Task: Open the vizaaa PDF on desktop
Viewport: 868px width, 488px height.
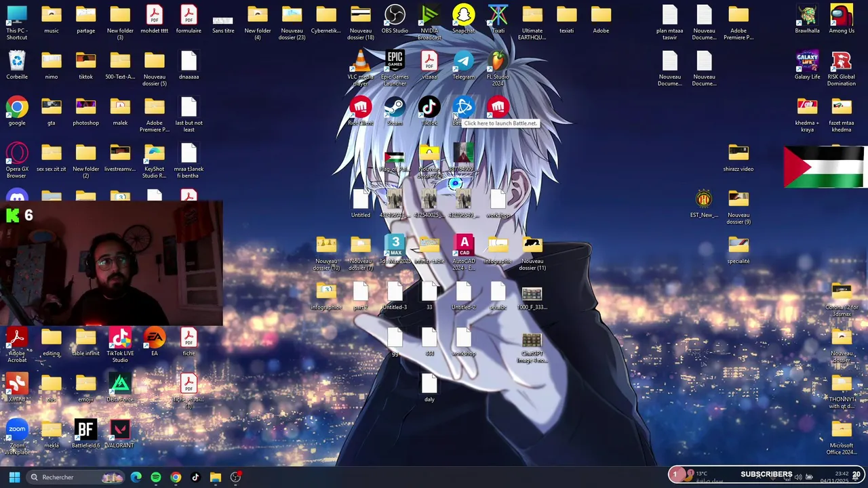Action: tap(429, 65)
